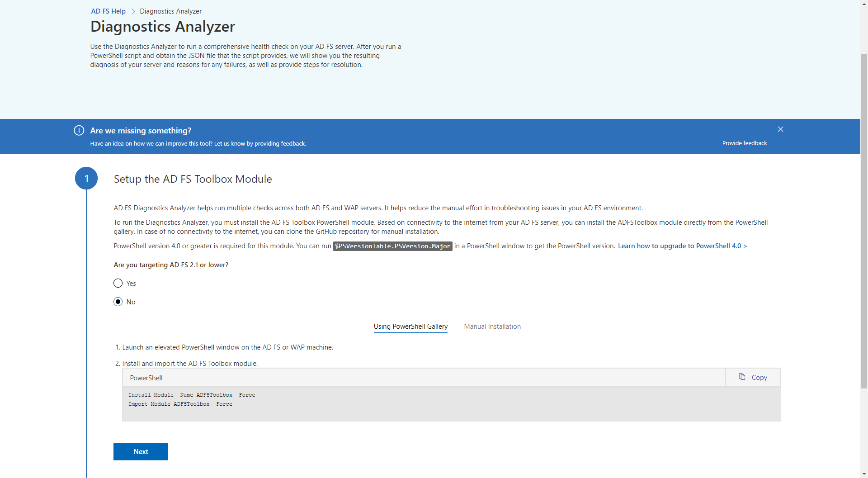Click the step 1 numbered circle

(x=86, y=178)
